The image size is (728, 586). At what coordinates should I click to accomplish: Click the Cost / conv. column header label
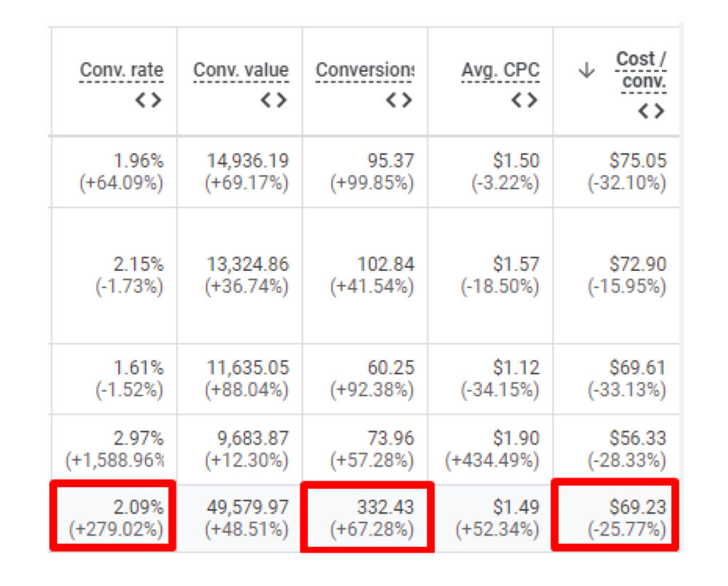tap(641, 70)
